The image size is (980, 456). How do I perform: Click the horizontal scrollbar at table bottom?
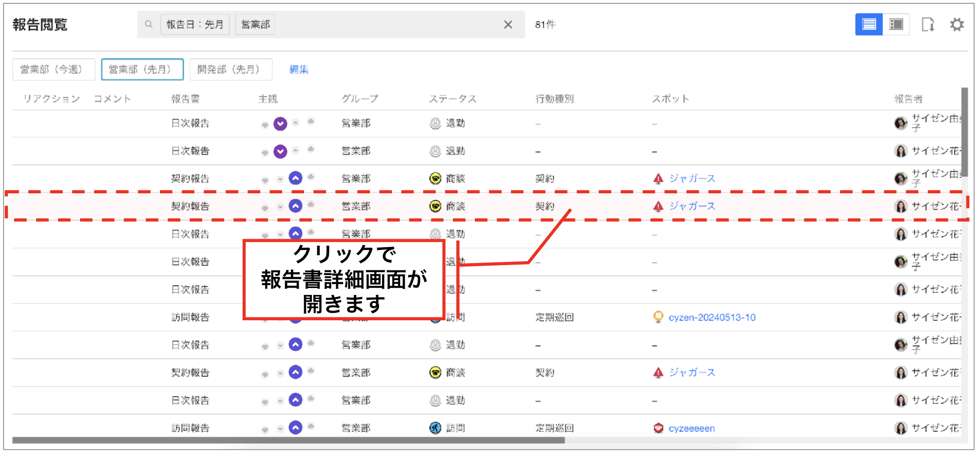coord(288,440)
